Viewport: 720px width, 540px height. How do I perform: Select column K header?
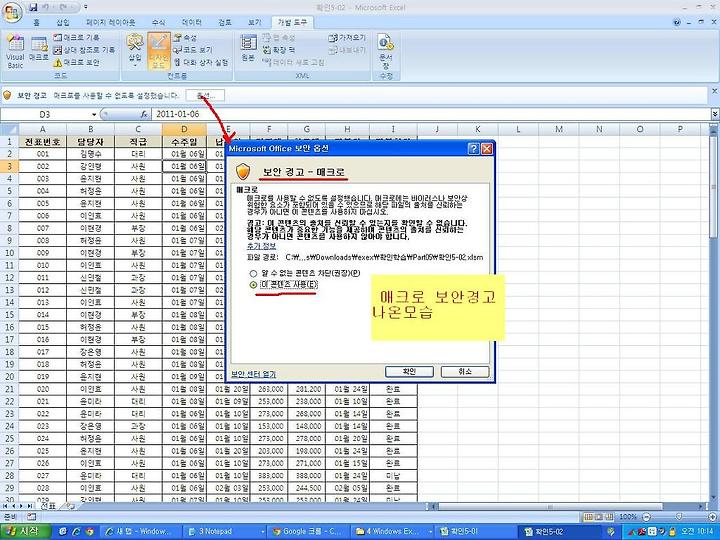tap(478, 129)
